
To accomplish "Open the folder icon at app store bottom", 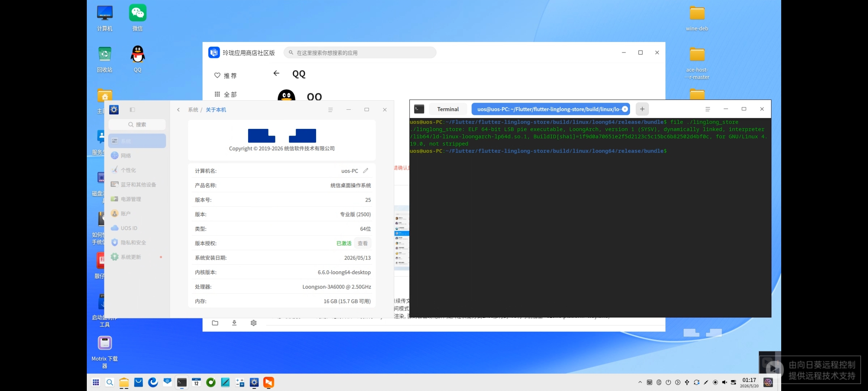I will [215, 323].
